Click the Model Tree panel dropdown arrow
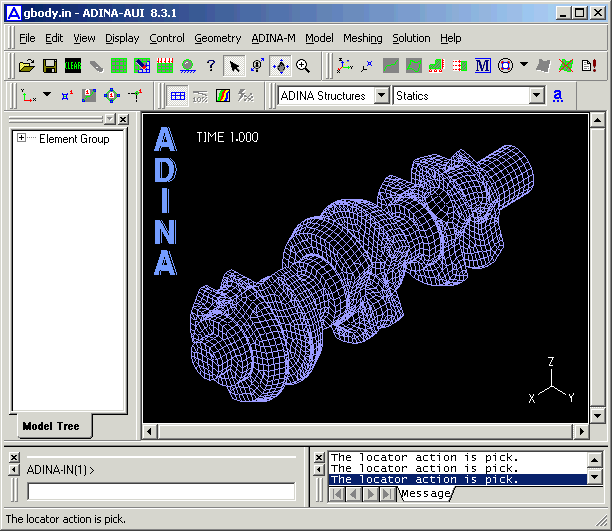This screenshot has width=612, height=531. (x=110, y=119)
